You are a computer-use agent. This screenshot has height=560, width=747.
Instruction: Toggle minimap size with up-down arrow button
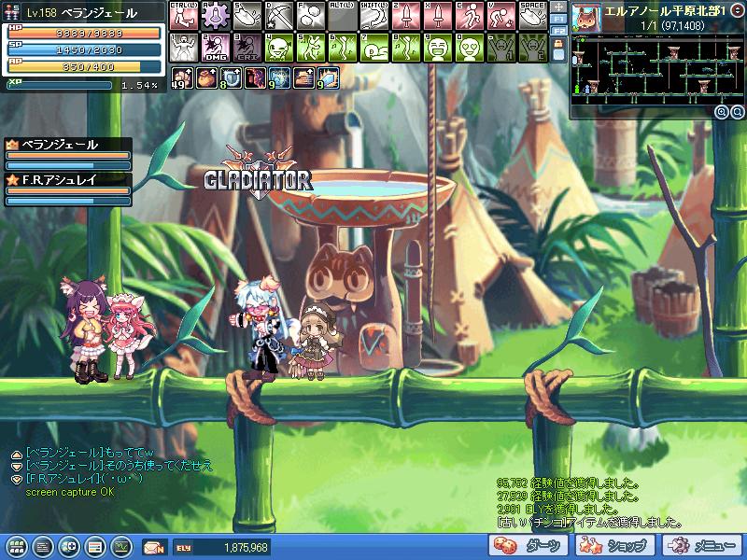[739, 10]
